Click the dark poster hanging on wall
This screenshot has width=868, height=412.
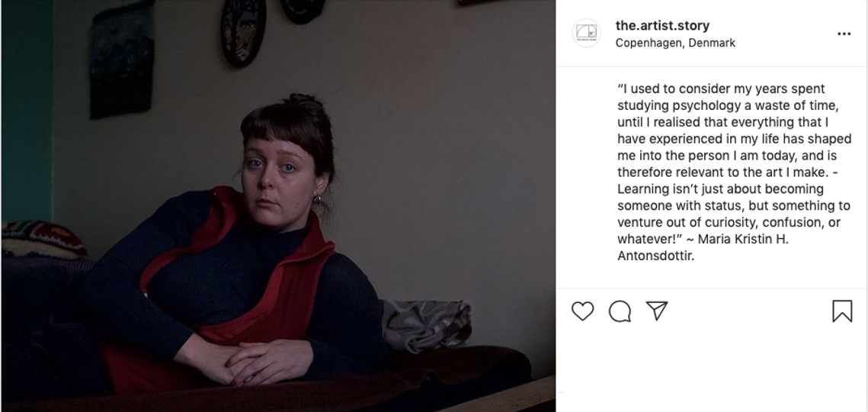(x=122, y=60)
